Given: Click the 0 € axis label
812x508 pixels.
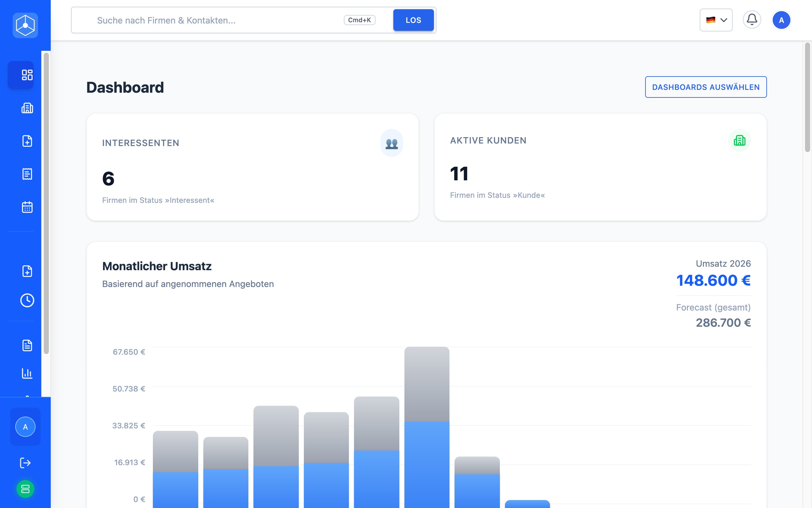Looking at the screenshot, I should click(139, 499).
